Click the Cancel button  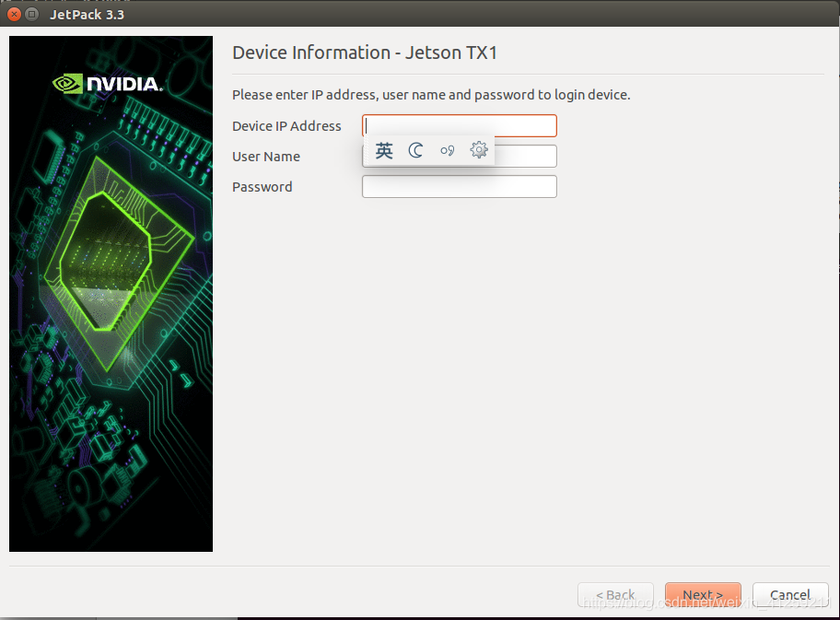(790, 595)
